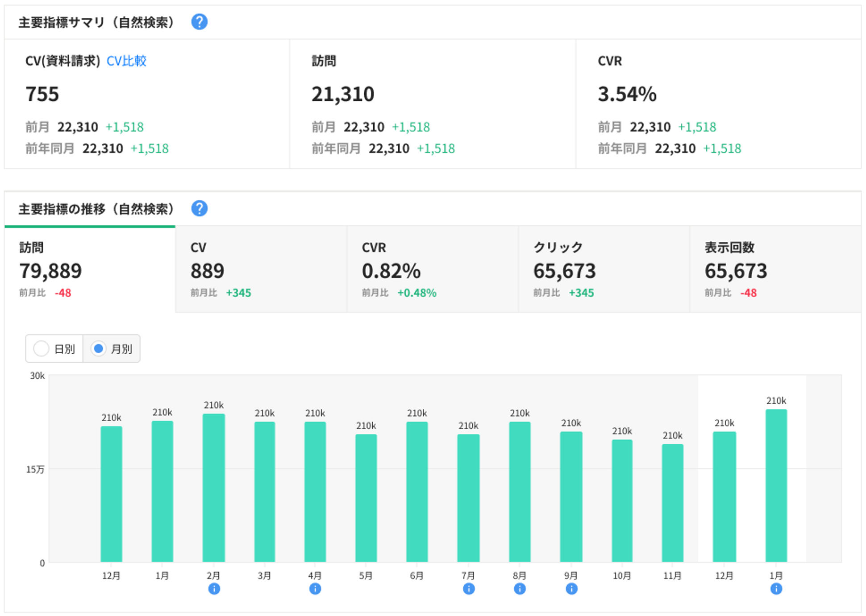The image size is (866, 616).
Task: Switch to the 表示回数 metrics tab
Action: 775,269
